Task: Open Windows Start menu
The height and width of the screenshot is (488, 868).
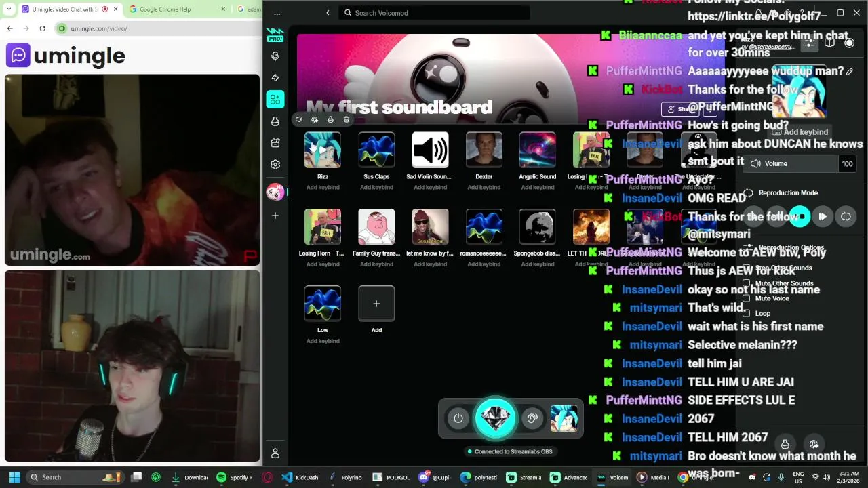Action: [x=14, y=477]
